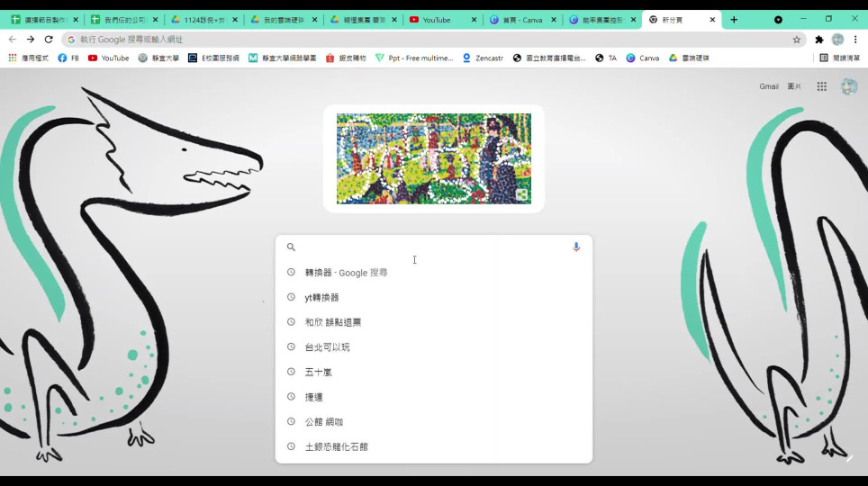Screen dimensions: 868x486
Task: Switch to the 首頁 - Canva tab
Action: [x=520, y=20]
